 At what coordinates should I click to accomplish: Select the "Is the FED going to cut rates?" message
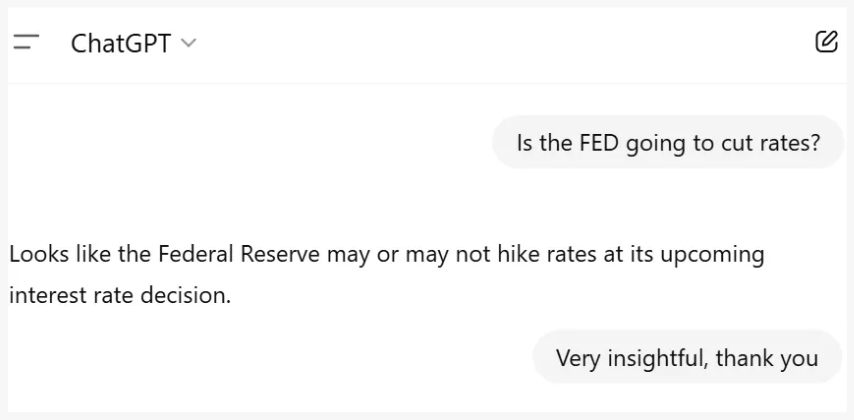point(667,142)
